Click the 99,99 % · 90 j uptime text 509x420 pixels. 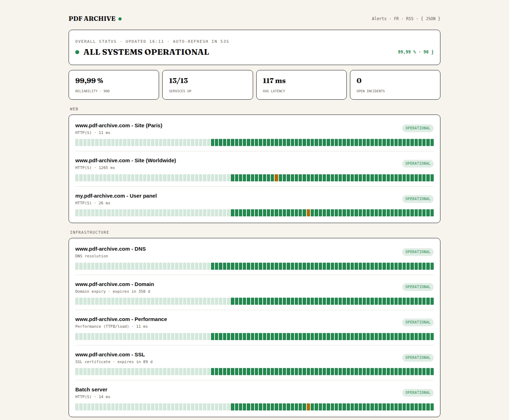[x=416, y=52]
